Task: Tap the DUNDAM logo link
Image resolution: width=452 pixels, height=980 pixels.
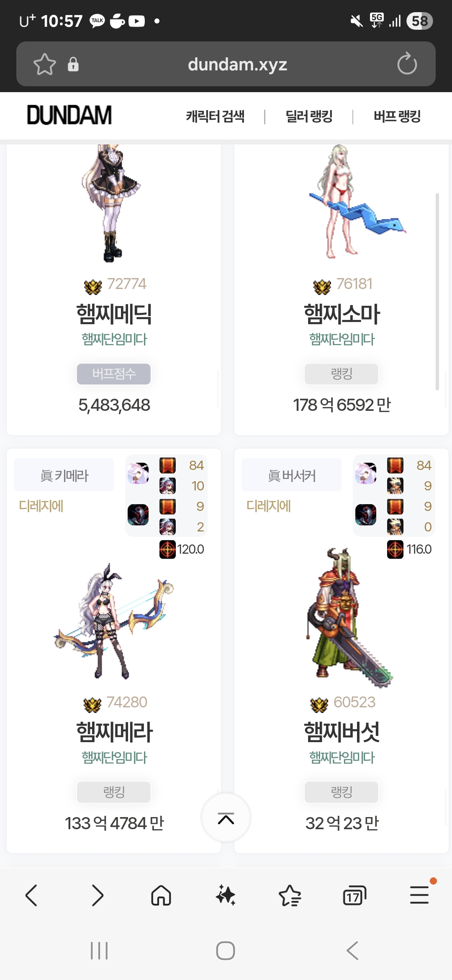Action: coord(69,115)
